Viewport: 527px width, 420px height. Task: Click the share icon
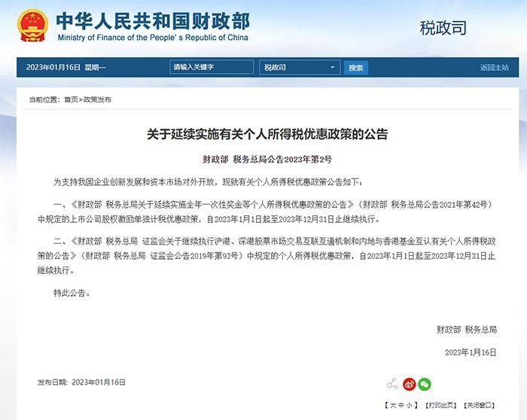392,384
